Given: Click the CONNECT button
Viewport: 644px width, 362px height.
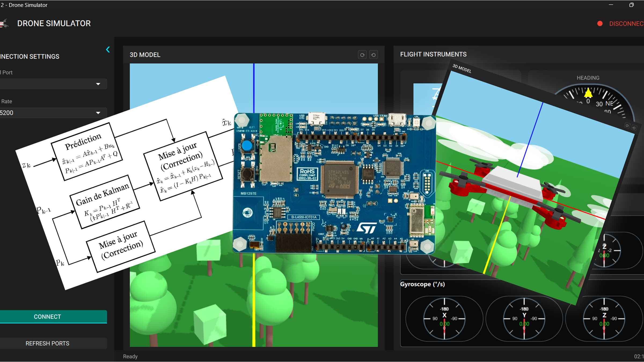Looking at the screenshot, I should (53, 317).
